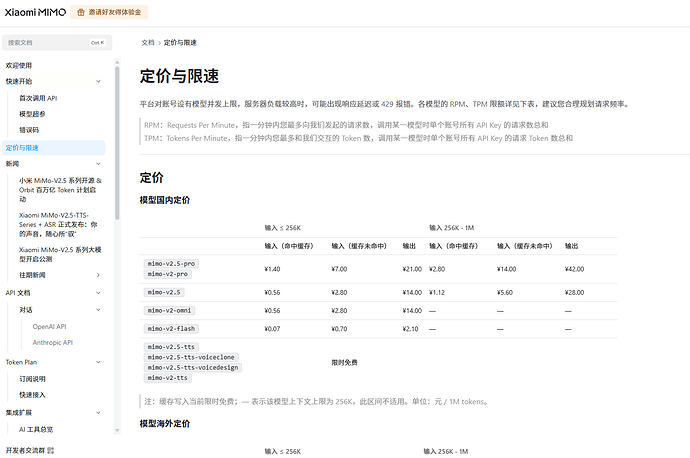Click the 往期新闻 sidebar label
690x458 pixels.
32,275
